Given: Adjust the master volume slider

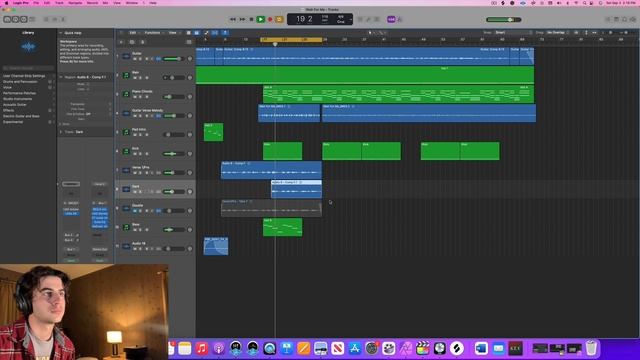Looking at the screenshot, I should tap(504, 20).
